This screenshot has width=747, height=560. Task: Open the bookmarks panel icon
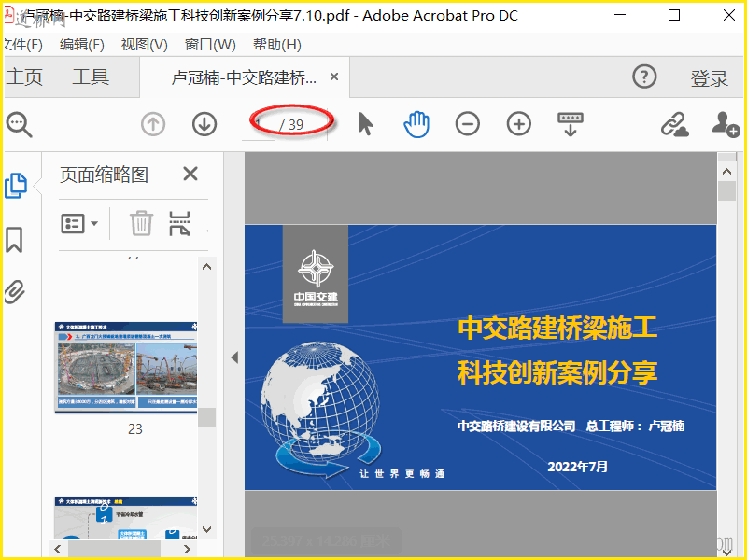(x=14, y=240)
